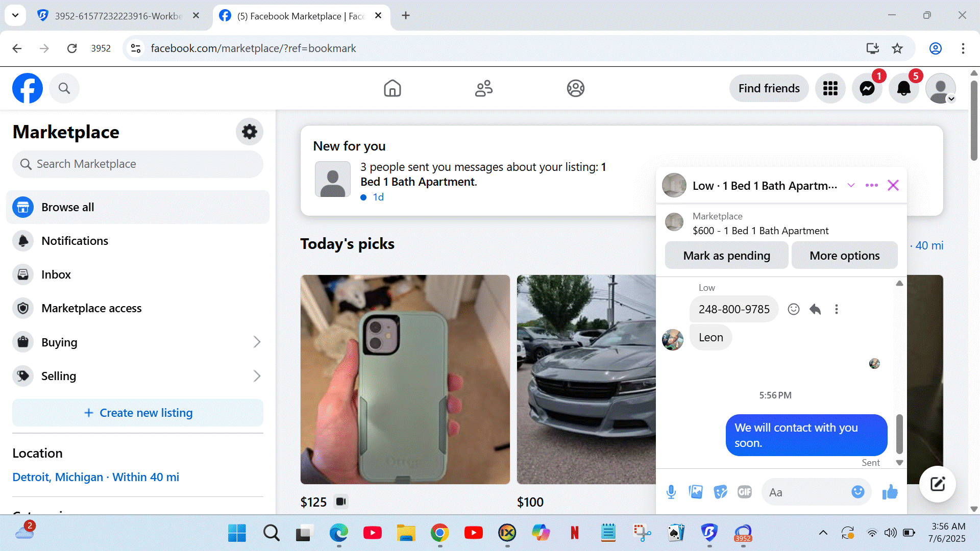Open chat settings chevron next to listing title
This screenshot has height=551, width=980.
851,185
